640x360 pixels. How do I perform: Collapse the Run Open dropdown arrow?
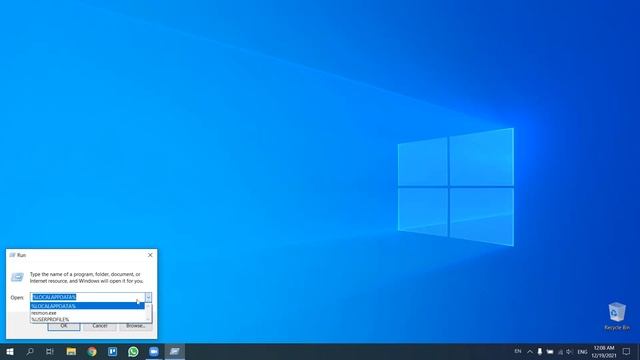[148, 297]
